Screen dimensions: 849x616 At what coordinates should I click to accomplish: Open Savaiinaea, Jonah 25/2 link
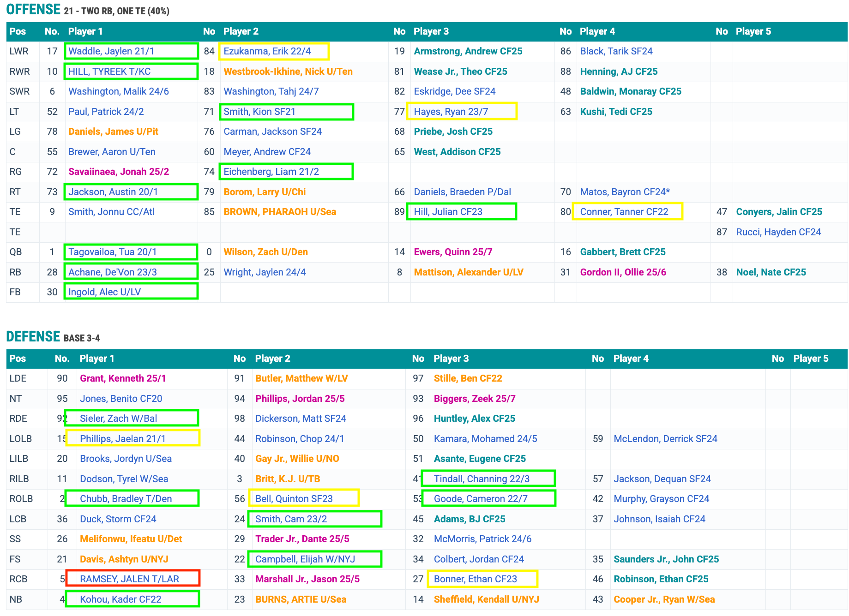coord(119,172)
